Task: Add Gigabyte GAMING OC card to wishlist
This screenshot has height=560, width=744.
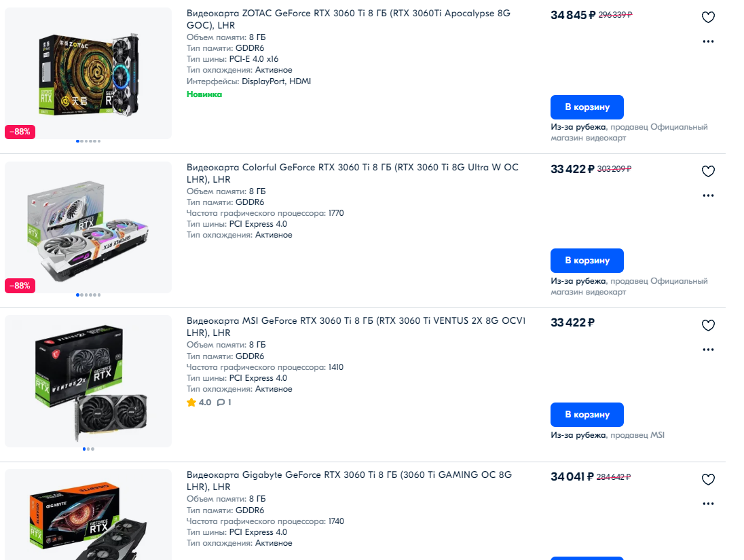Action: [x=708, y=479]
